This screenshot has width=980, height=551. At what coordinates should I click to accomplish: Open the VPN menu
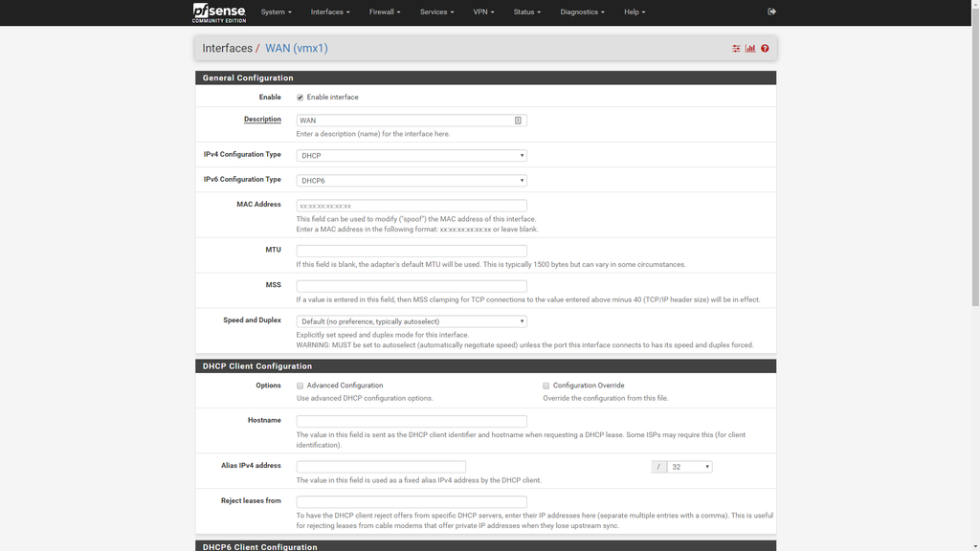pos(484,11)
